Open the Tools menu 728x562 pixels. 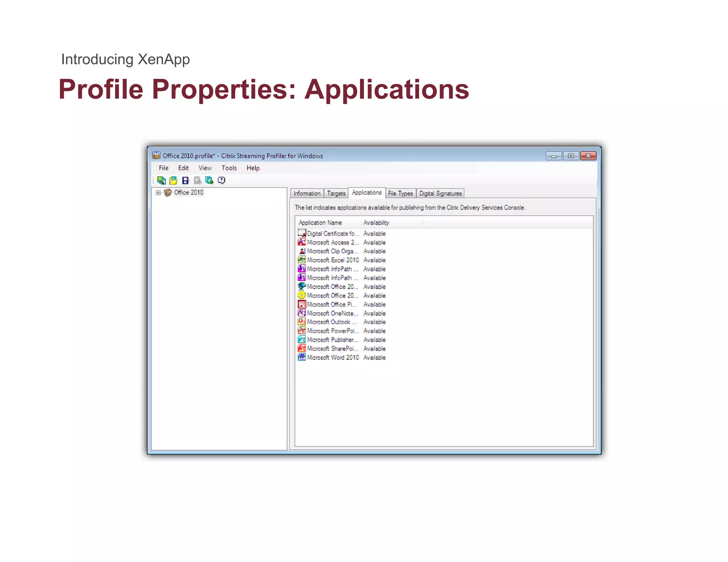(229, 168)
